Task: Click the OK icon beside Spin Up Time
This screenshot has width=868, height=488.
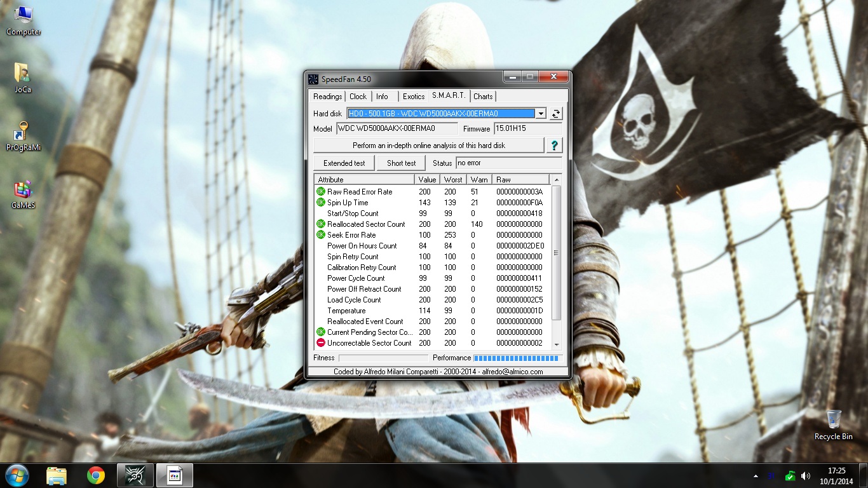Action: [321, 203]
